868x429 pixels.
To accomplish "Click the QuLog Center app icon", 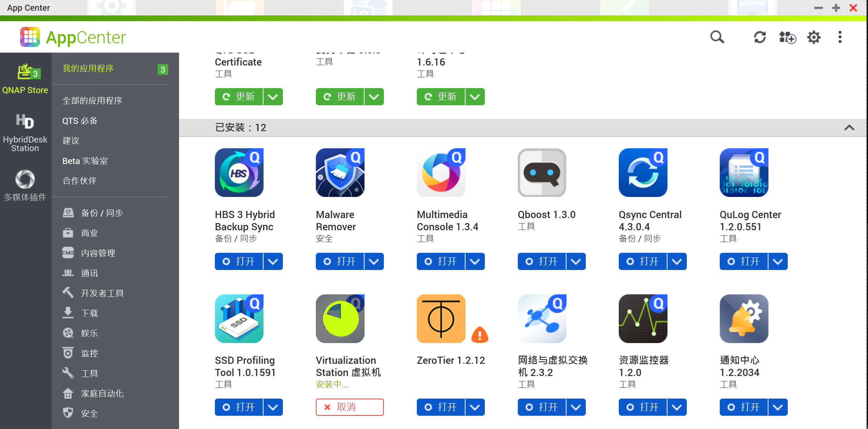I will [744, 173].
